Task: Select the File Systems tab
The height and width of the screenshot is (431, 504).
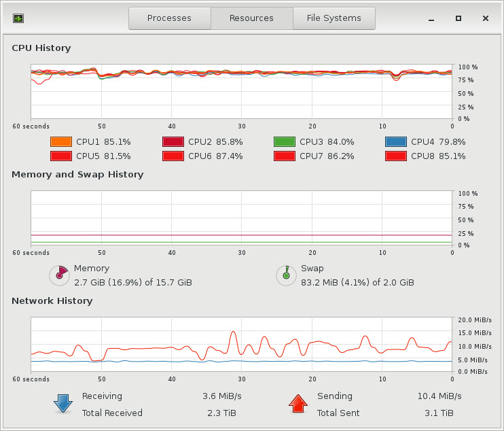Action: [x=334, y=18]
